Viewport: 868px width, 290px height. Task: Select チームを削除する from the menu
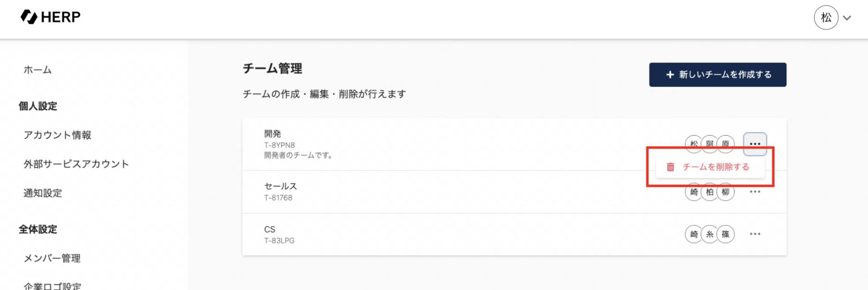tap(715, 167)
